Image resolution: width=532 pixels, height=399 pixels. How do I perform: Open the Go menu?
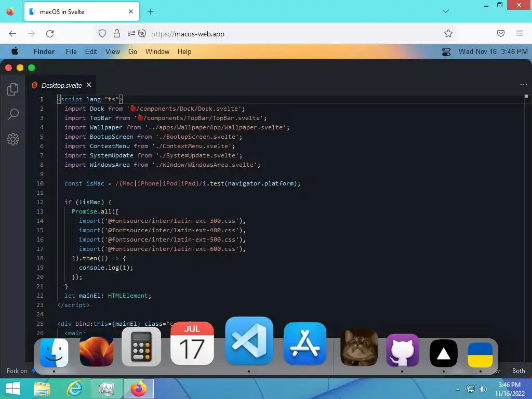(x=132, y=51)
